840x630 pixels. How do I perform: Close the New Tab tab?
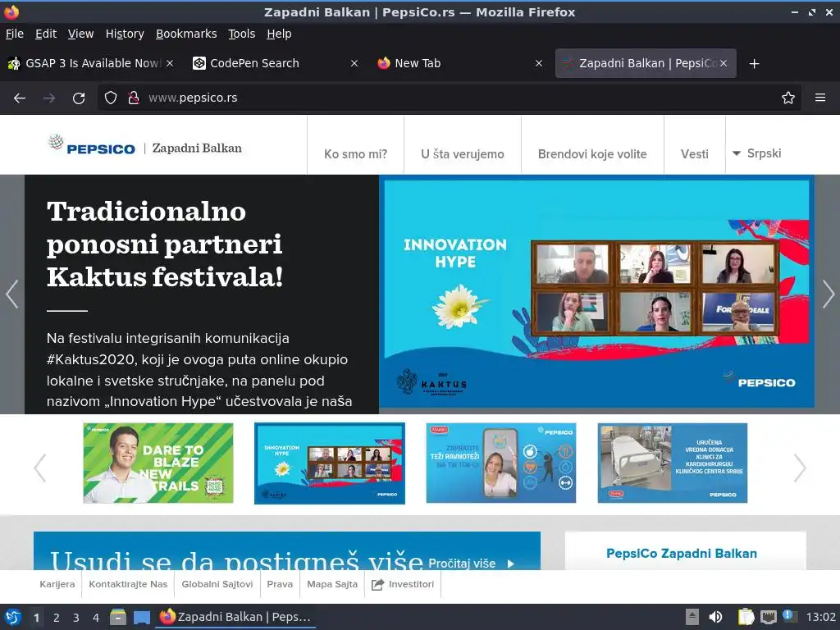coord(539,63)
